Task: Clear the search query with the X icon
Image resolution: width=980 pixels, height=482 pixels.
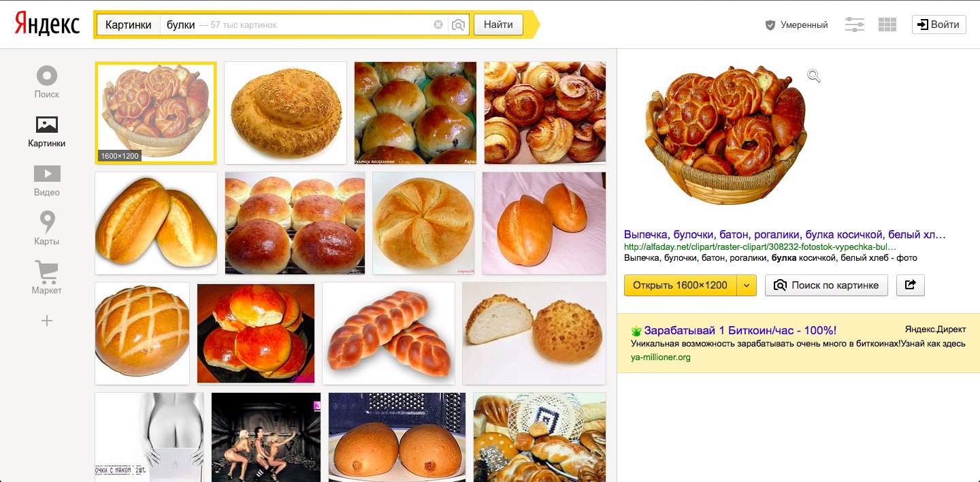Action: coord(438,25)
